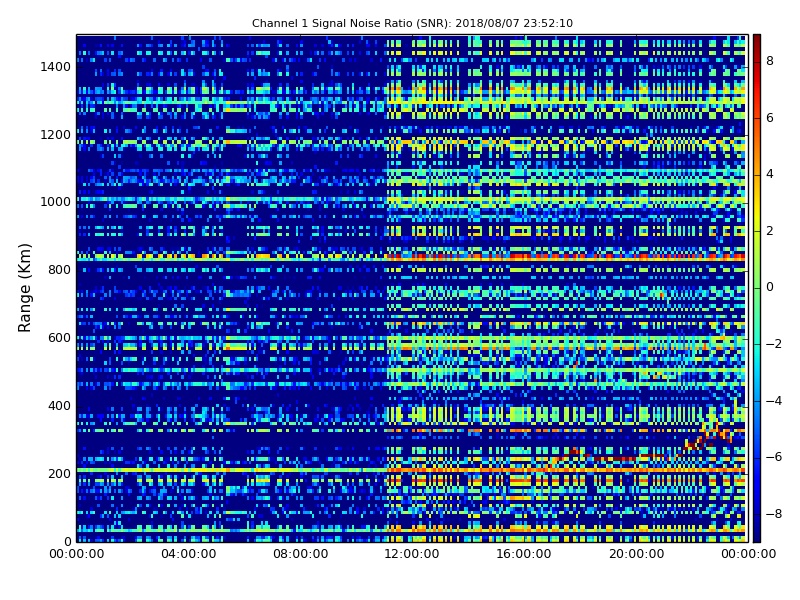Viewport: 800px width, 600px height.
Task: Click the dark red top of the colorbar
Action: [x=757, y=43]
